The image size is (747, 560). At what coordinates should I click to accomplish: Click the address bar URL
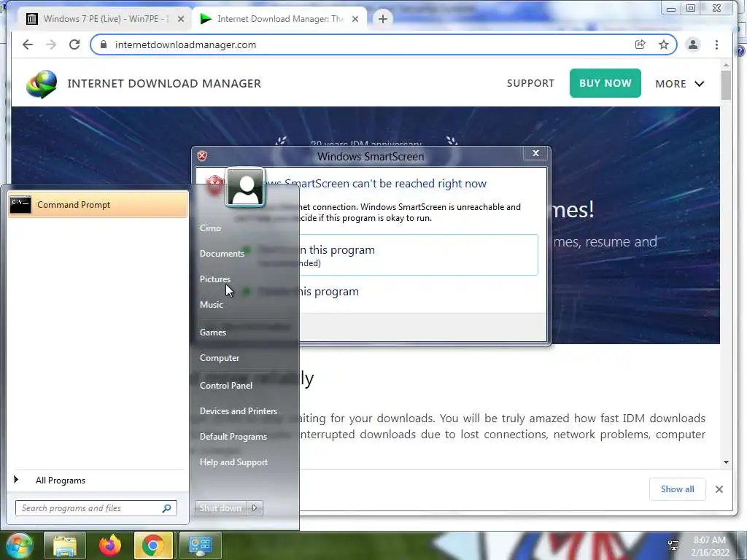coord(185,44)
